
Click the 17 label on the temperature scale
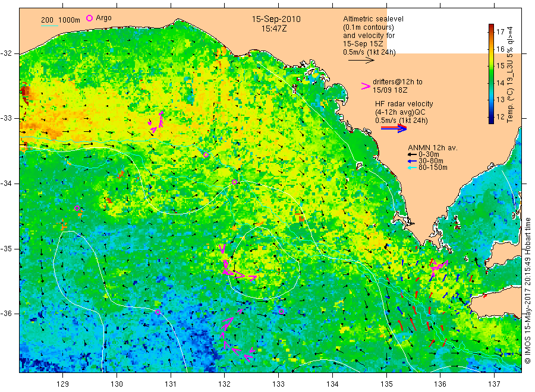(x=500, y=32)
